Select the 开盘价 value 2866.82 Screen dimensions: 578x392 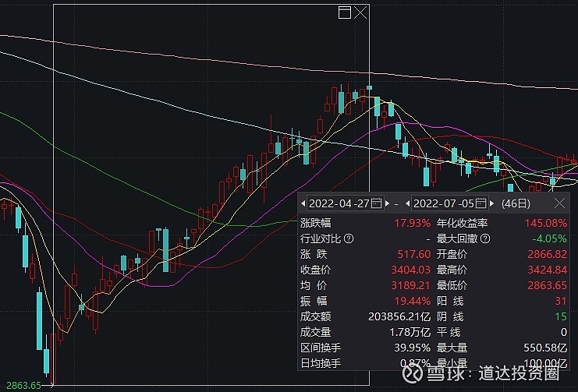pyautogui.click(x=547, y=254)
